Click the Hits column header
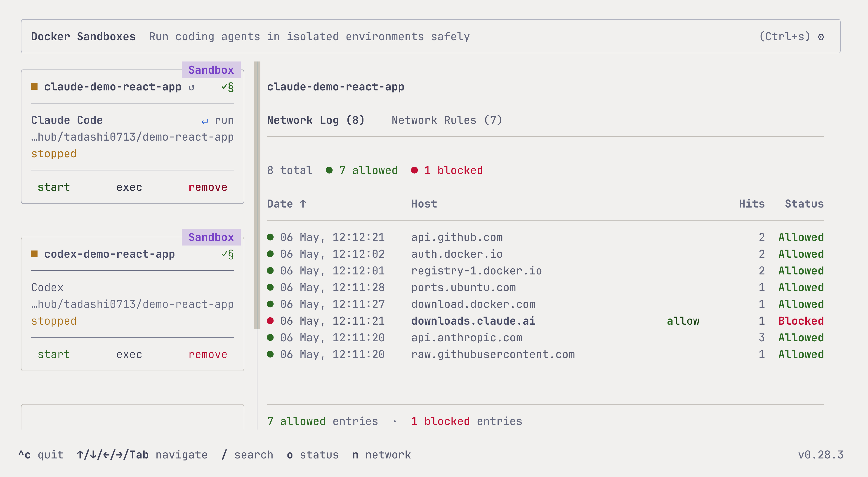This screenshot has height=477, width=868. [752, 204]
